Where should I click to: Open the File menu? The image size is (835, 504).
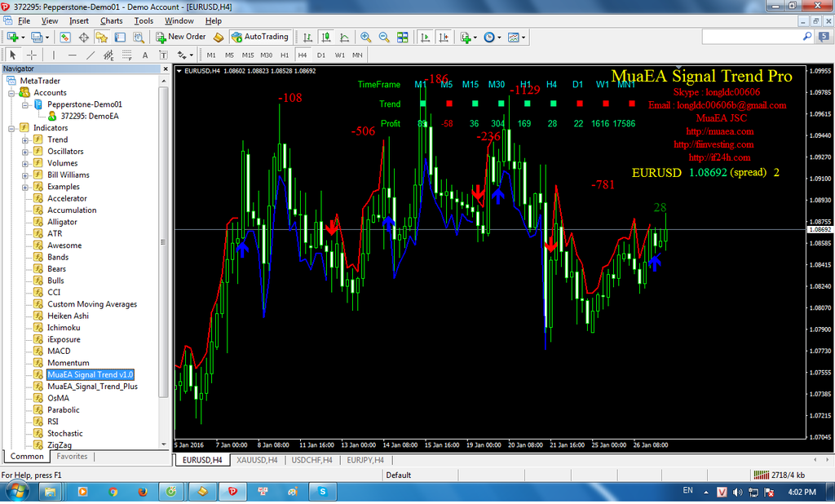click(24, 20)
